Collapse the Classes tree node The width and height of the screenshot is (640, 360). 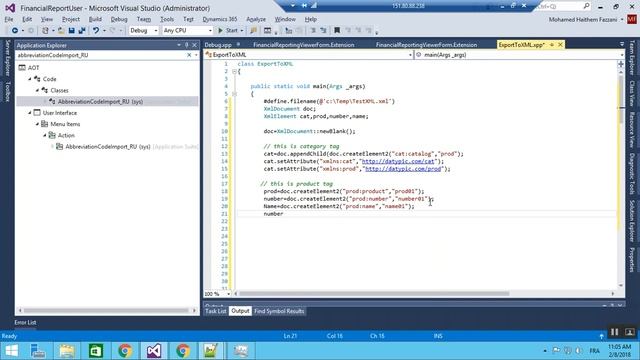tap(37, 90)
